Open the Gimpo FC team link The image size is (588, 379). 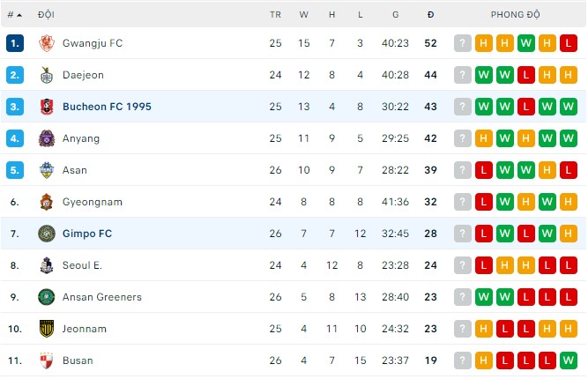coord(87,234)
